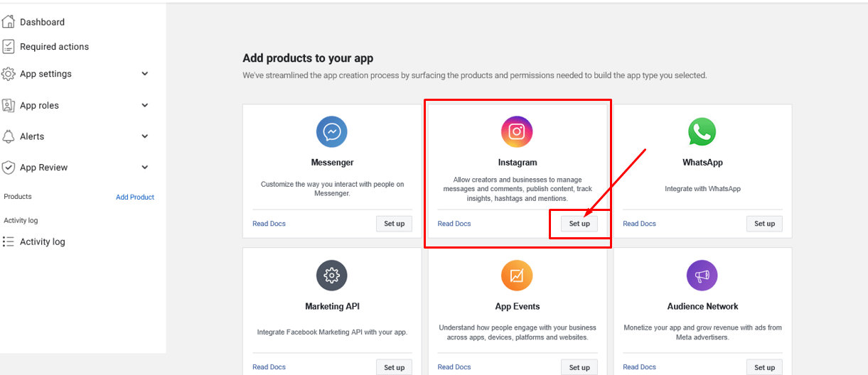Expand the App settings chevron
This screenshot has height=375, width=868.
145,74
